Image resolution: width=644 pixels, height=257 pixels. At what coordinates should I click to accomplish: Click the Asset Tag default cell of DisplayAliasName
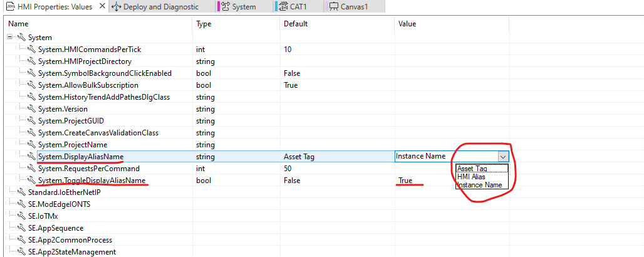(x=337, y=156)
